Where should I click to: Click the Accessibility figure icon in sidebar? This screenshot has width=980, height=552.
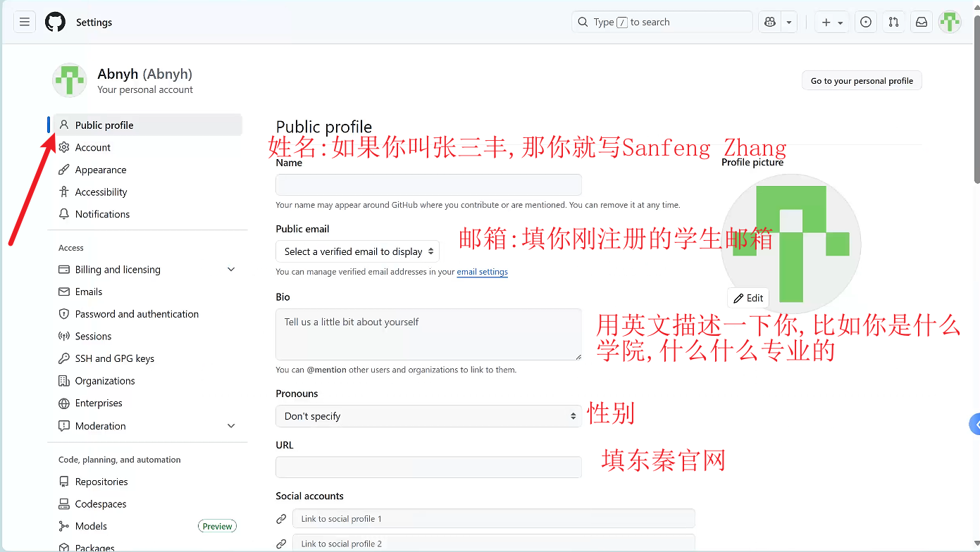point(64,192)
